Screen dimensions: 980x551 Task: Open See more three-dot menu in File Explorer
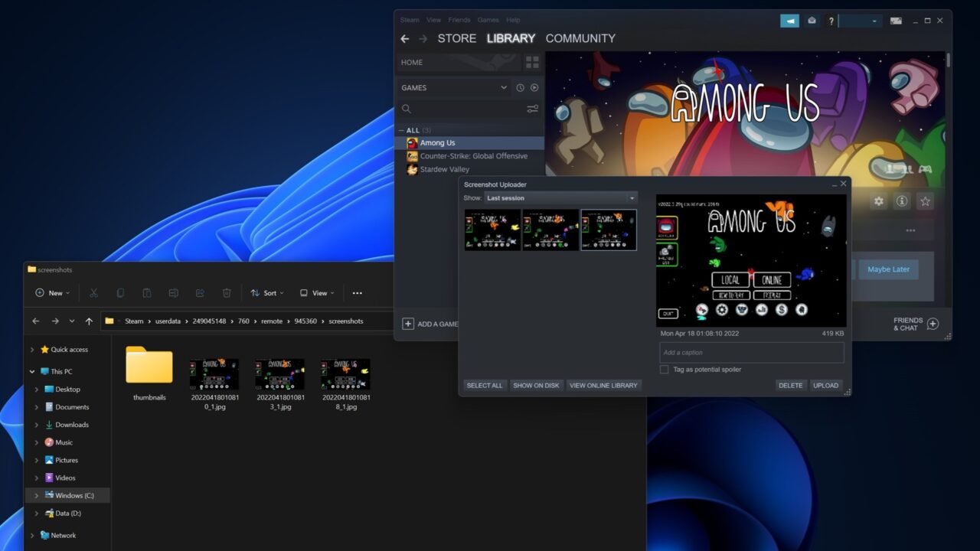click(357, 293)
